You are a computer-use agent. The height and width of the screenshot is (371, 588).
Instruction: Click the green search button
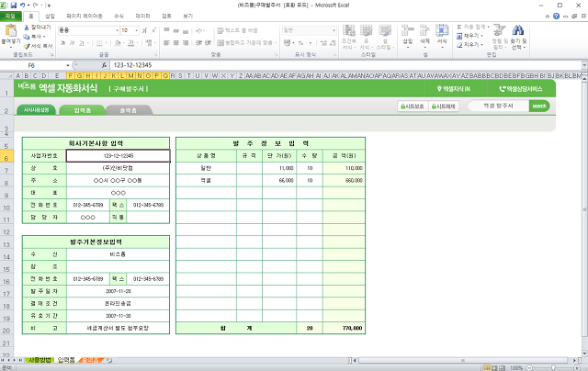tap(539, 106)
